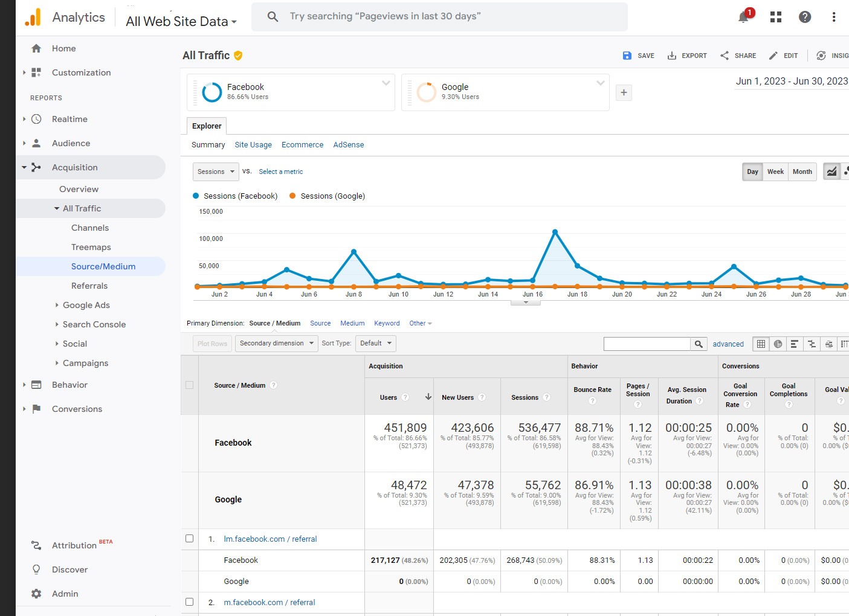
Task: Click the help question mark icon
Action: pyautogui.click(x=805, y=17)
